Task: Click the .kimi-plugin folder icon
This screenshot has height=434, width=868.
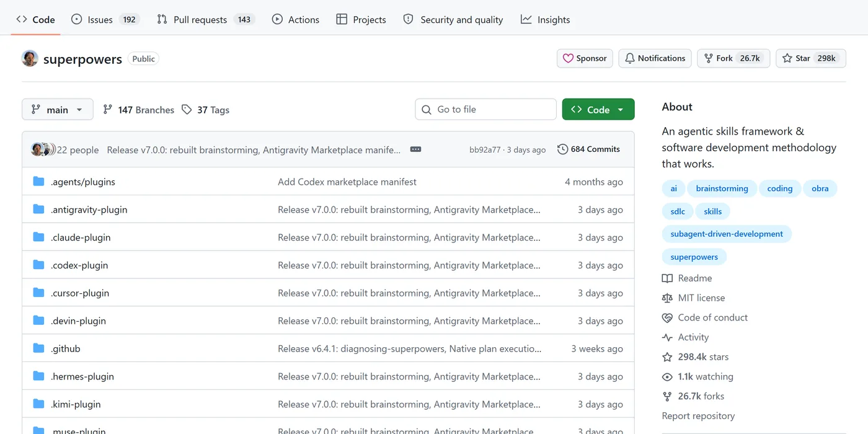Action: pos(38,404)
